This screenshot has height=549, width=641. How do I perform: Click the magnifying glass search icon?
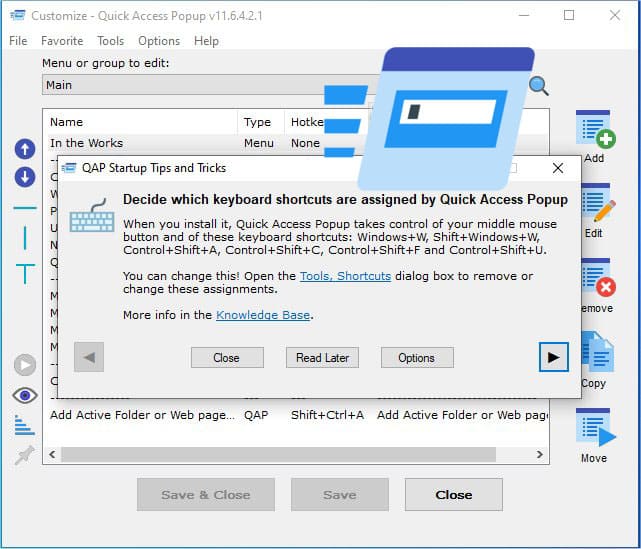tap(538, 86)
